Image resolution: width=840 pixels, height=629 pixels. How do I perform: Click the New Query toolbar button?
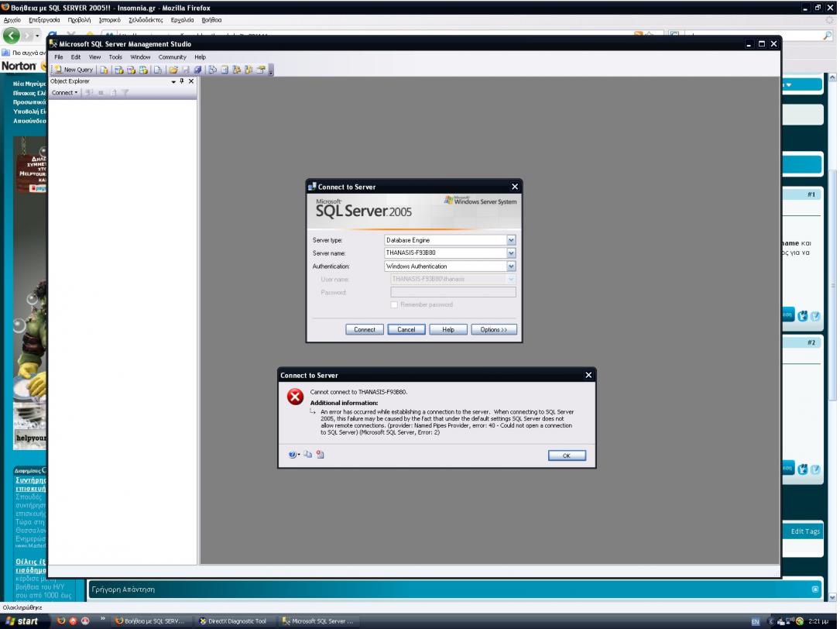(74, 70)
